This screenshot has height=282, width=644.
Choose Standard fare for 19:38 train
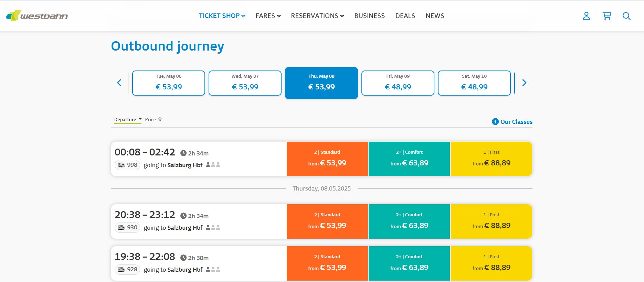[x=327, y=263]
